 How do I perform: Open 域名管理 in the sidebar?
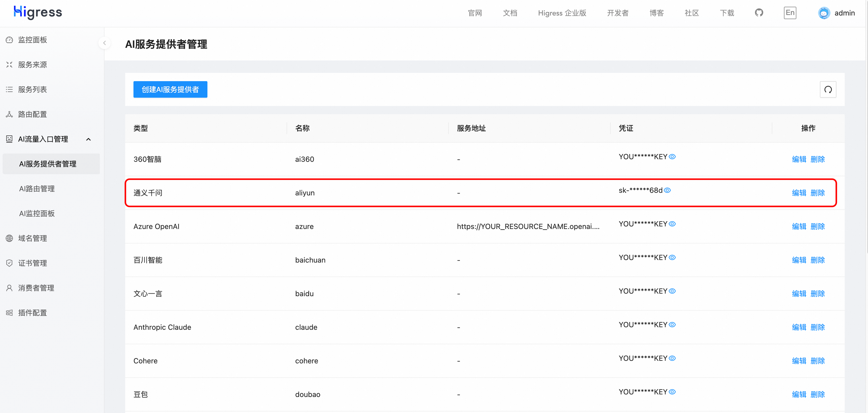click(32, 238)
